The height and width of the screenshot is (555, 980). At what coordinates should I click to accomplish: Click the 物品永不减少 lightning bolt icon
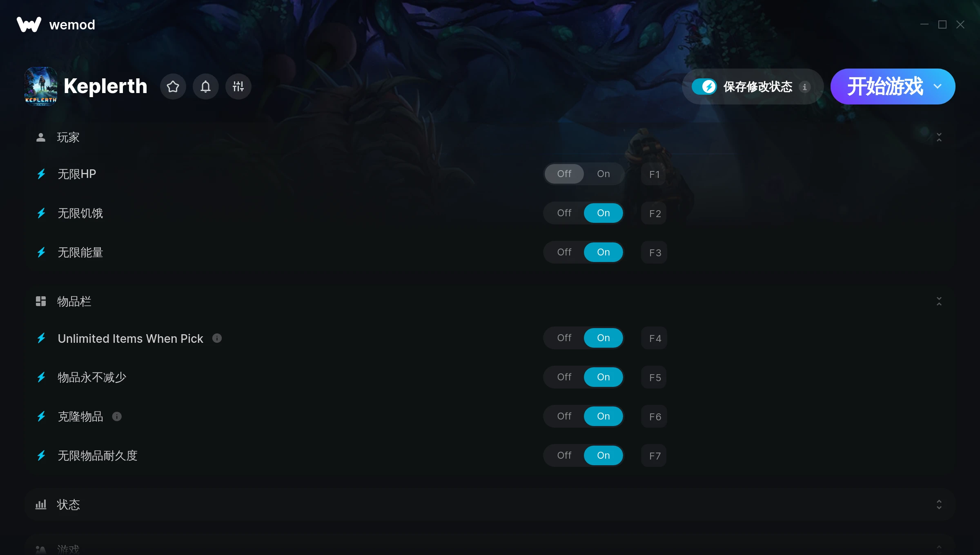[41, 377]
